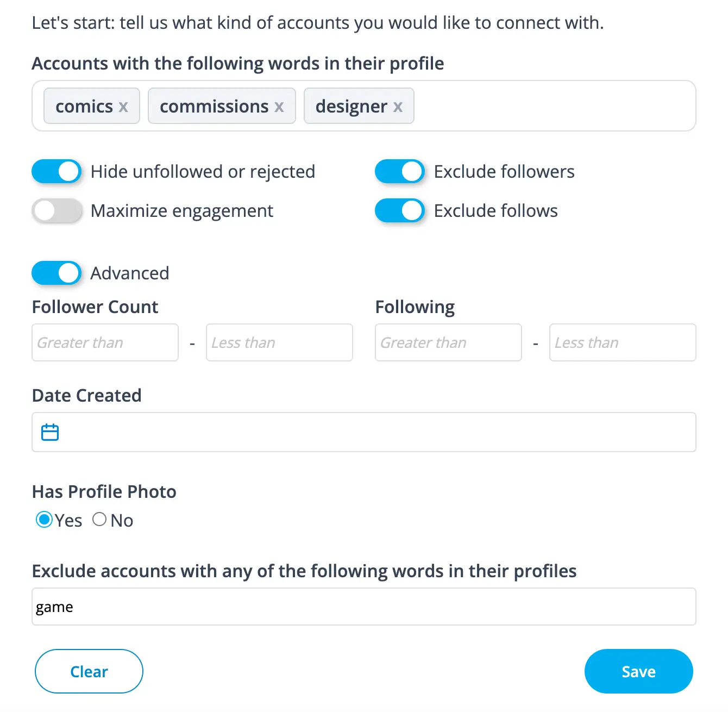Click the Save button
This screenshot has height=712, width=728.
point(638,671)
